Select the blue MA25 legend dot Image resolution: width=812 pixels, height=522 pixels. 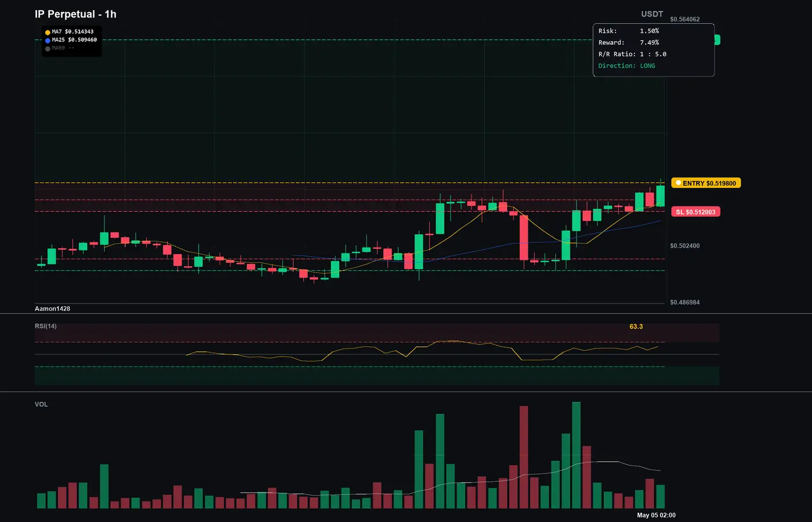48,41
